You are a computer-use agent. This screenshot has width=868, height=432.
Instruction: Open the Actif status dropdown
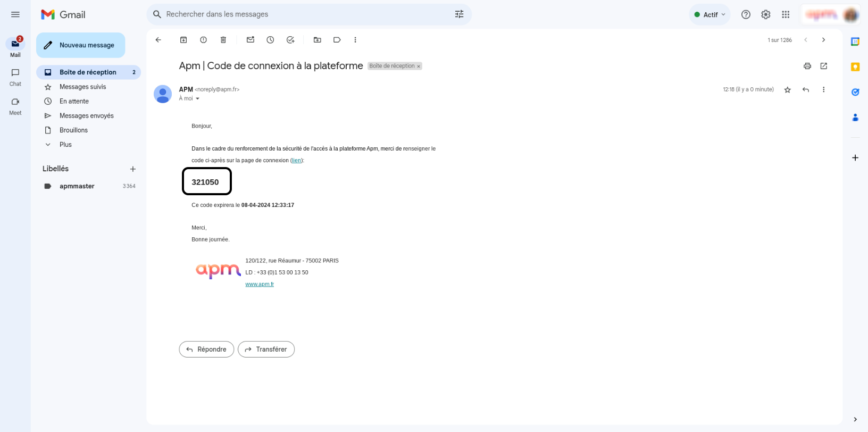(710, 14)
